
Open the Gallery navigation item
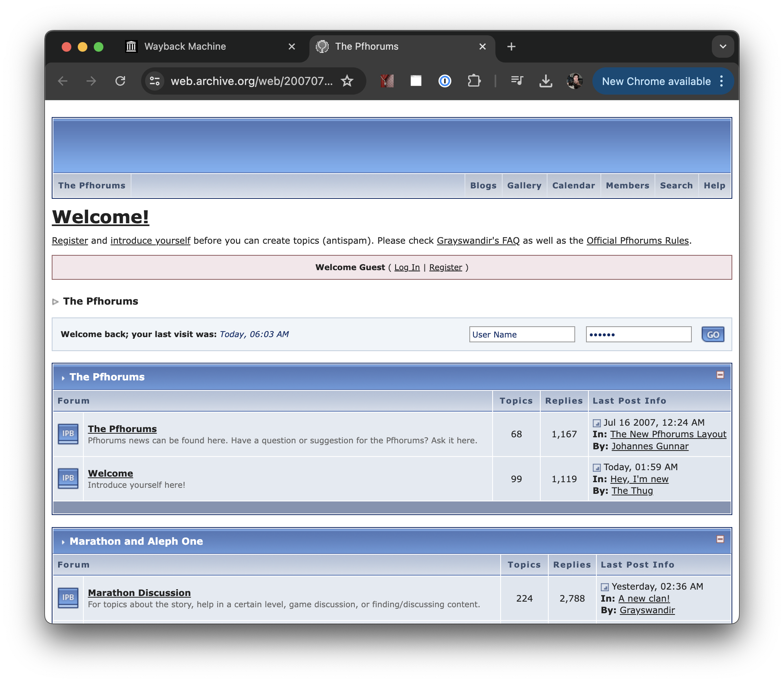pos(524,186)
